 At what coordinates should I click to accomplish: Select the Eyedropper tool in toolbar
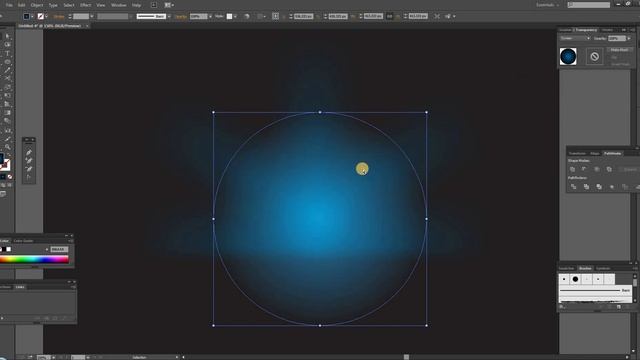tap(7, 139)
